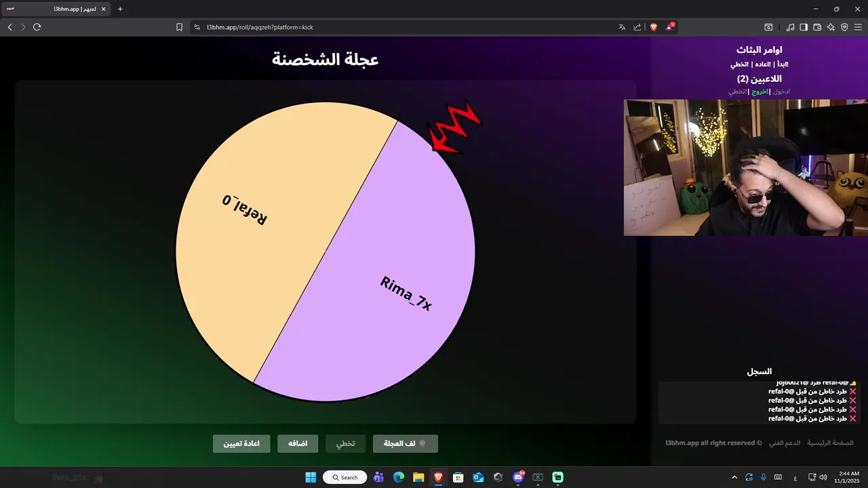Open a new tab with plus button
Screen dimensions: 868x488
[x=120, y=9]
